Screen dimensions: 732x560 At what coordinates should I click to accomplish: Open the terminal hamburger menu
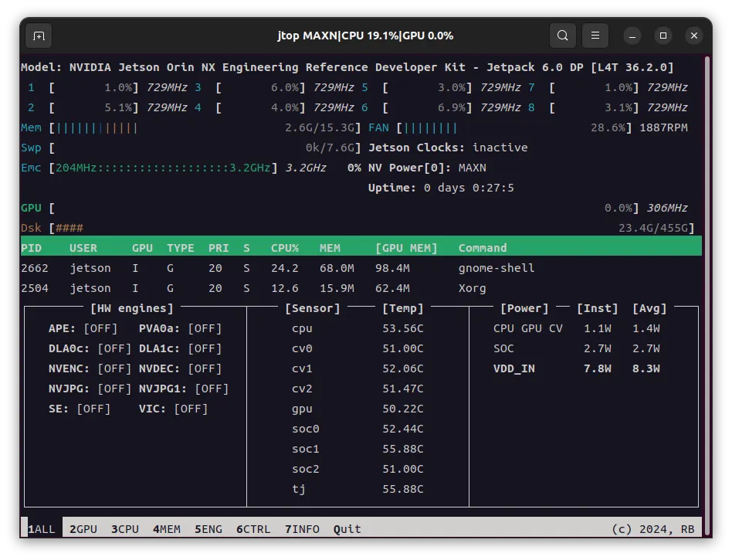click(595, 36)
